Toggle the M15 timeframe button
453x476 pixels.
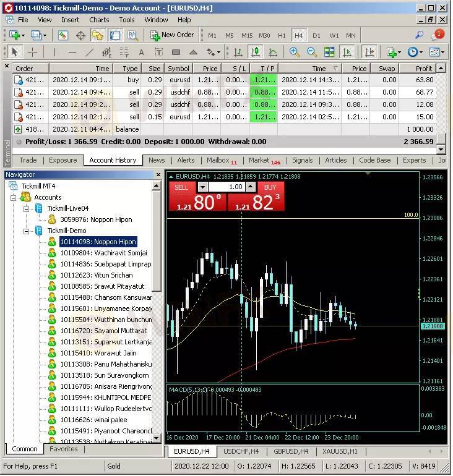pos(247,35)
